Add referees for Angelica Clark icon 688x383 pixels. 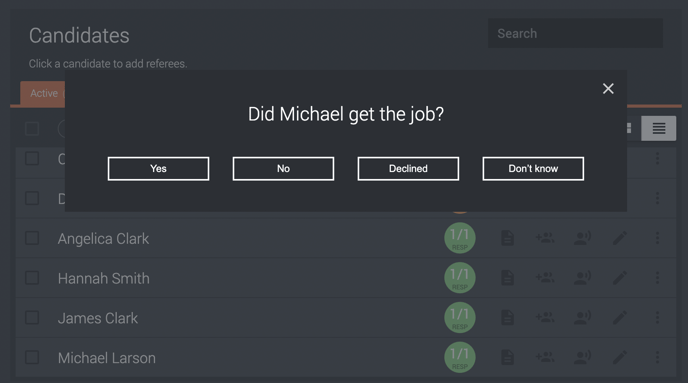[x=545, y=238]
